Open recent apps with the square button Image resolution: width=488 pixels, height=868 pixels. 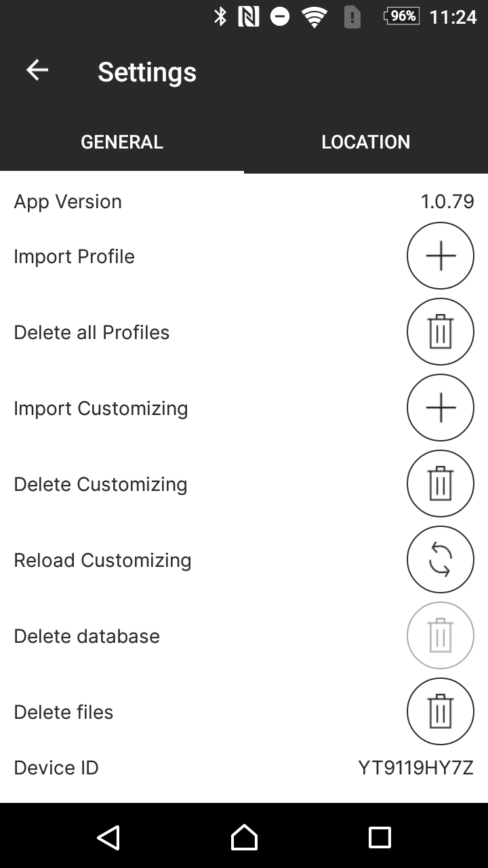380,837
